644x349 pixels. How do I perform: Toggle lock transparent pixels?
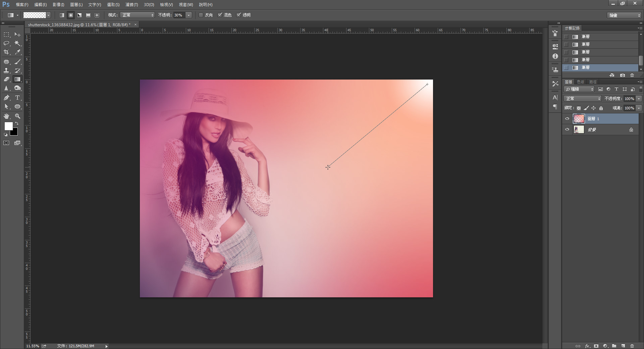point(579,108)
